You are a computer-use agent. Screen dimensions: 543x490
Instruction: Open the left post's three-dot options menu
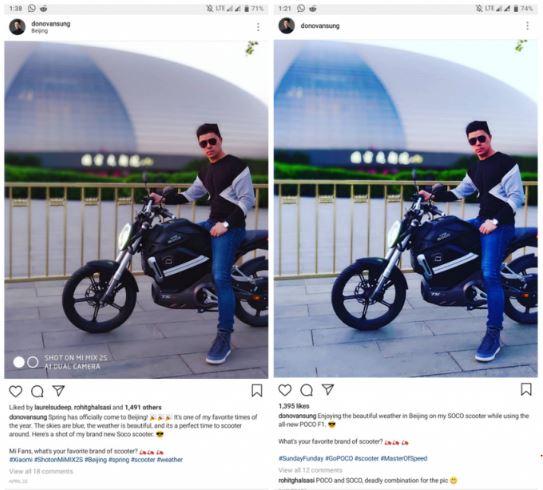click(x=258, y=27)
